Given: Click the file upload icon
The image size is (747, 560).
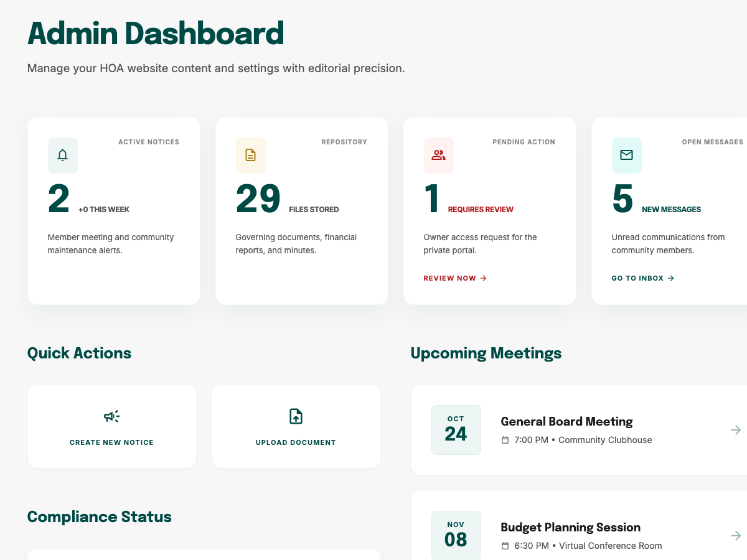Looking at the screenshot, I should [296, 417].
